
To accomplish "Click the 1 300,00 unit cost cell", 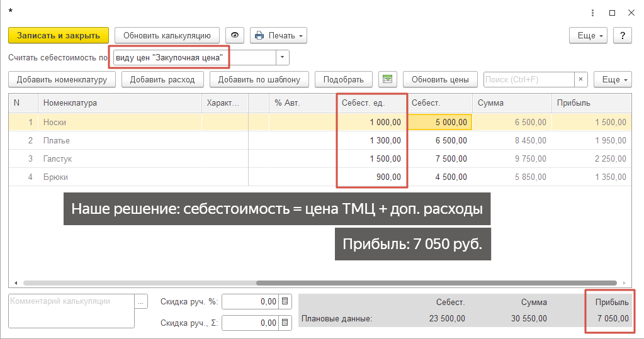I will click(371, 140).
